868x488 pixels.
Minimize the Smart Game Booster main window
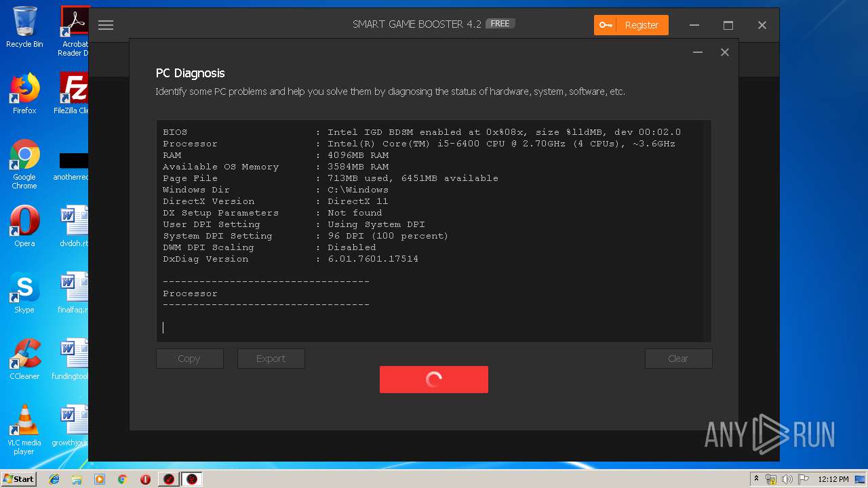click(x=694, y=25)
